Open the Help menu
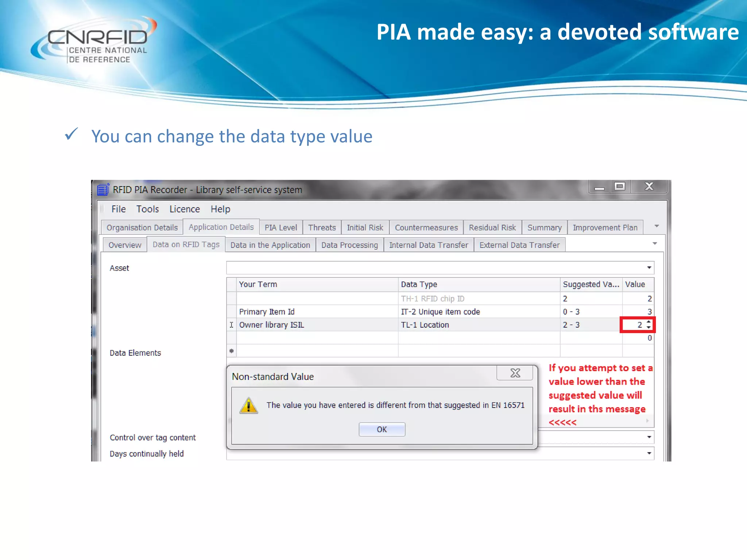This screenshot has height=560, width=747. (220, 209)
